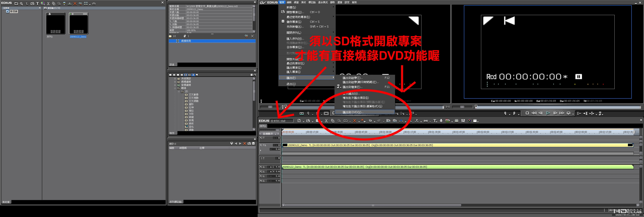The width and height of the screenshot is (644, 217).
Task: Toggle mute speaker on 1 A track
Action: (x=279, y=167)
